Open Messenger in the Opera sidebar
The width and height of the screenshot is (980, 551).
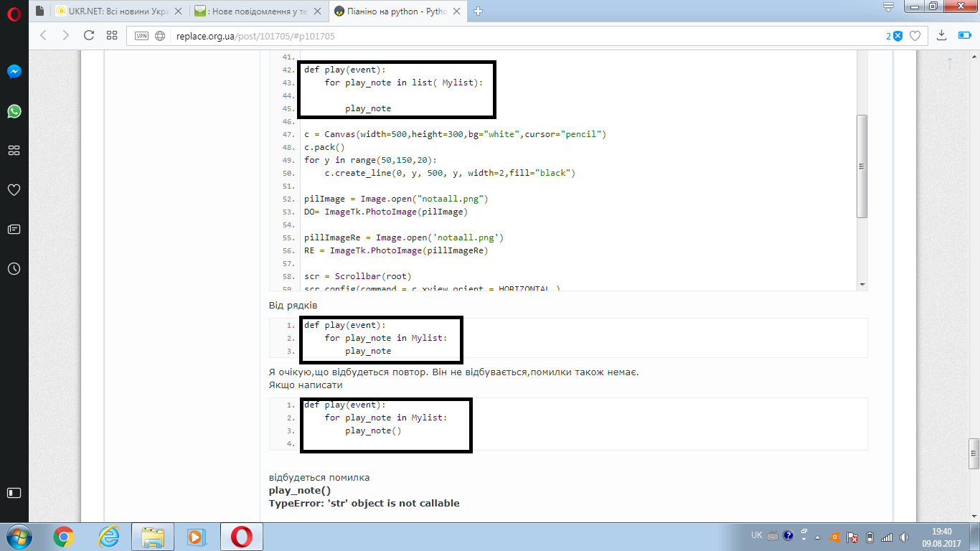pyautogui.click(x=14, y=72)
